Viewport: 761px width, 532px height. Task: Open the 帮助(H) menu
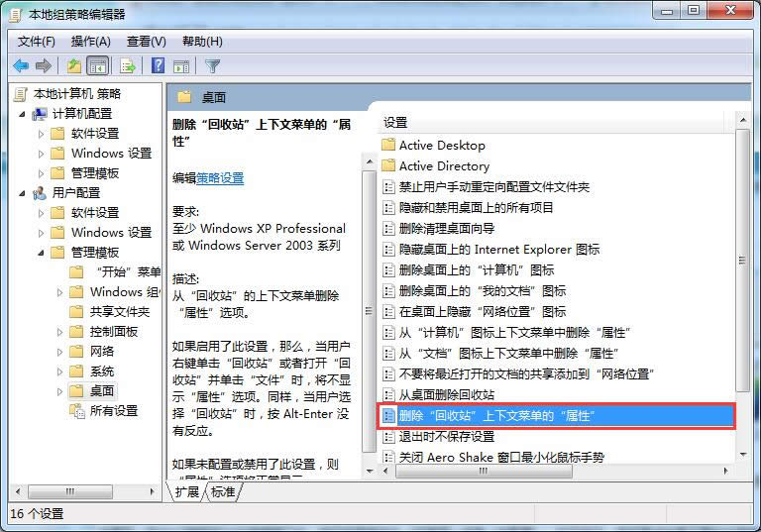(202, 42)
